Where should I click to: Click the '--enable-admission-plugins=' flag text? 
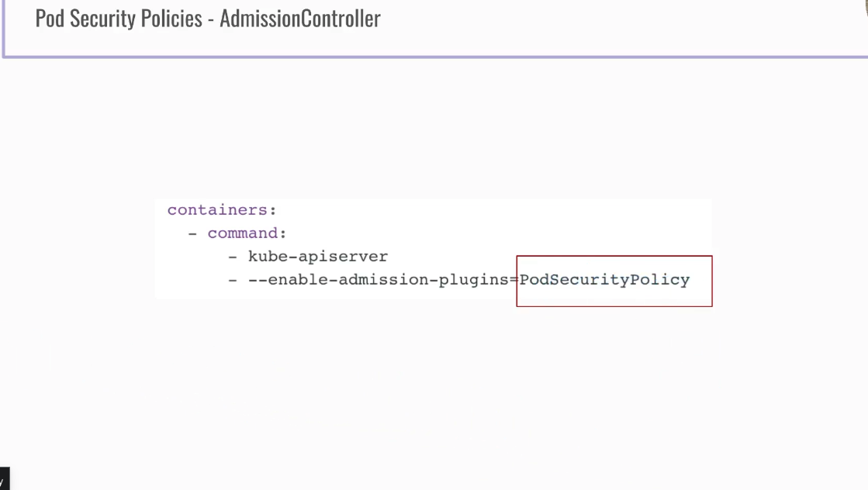379,280
